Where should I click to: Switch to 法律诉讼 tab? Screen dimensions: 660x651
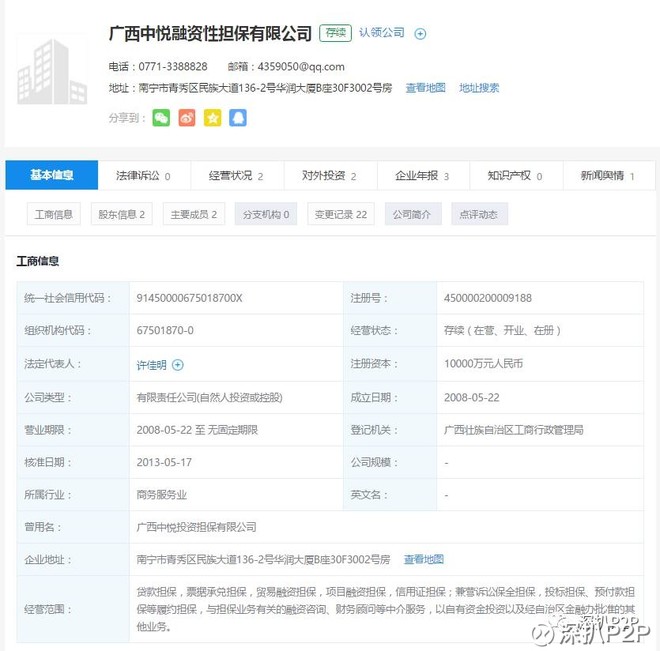tap(144, 175)
